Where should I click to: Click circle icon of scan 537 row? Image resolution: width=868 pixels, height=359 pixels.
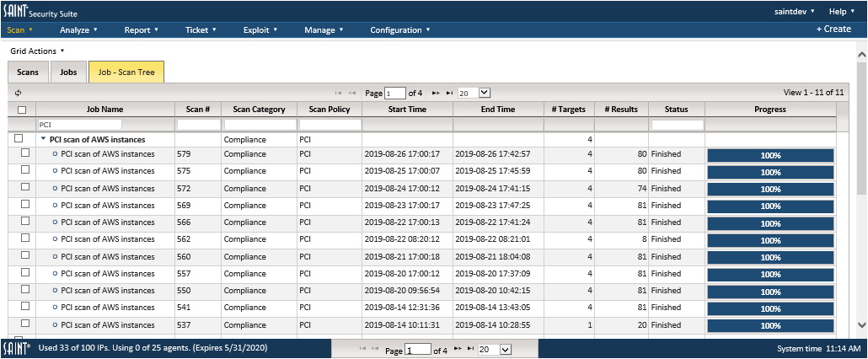(55, 325)
